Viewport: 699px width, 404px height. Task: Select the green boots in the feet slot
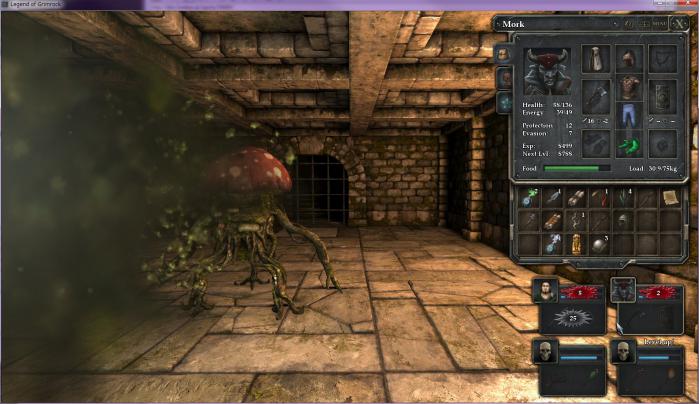pyautogui.click(x=629, y=144)
